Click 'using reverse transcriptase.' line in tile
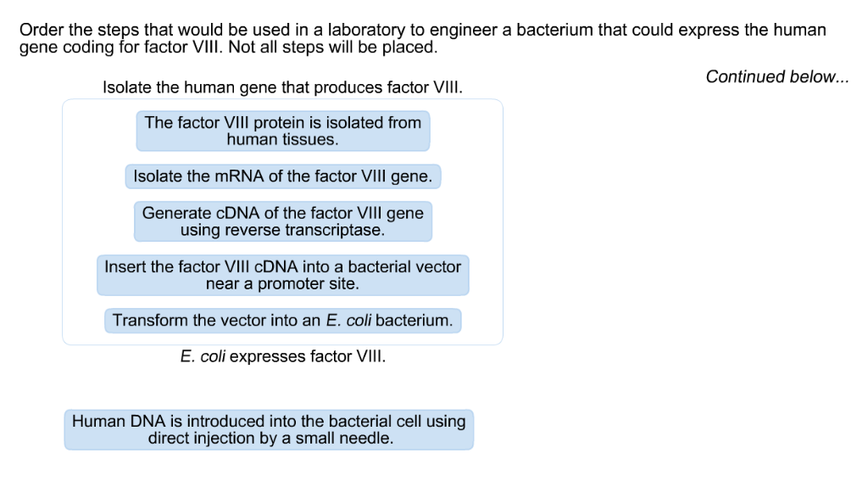Viewport: 868px width, 481px height. [x=282, y=230]
